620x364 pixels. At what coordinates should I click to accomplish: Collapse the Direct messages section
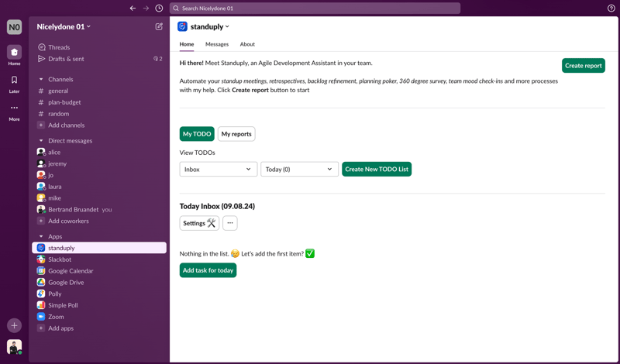(x=41, y=140)
